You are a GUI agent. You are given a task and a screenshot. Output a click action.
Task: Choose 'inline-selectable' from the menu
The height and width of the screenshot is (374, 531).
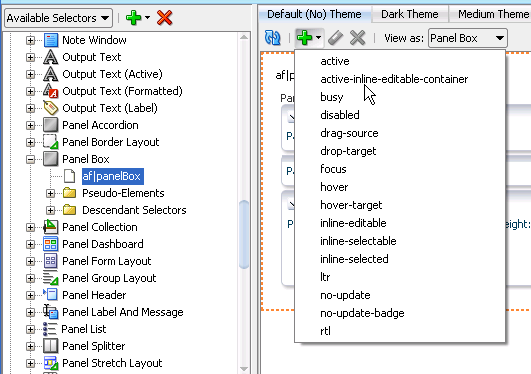coord(400,241)
